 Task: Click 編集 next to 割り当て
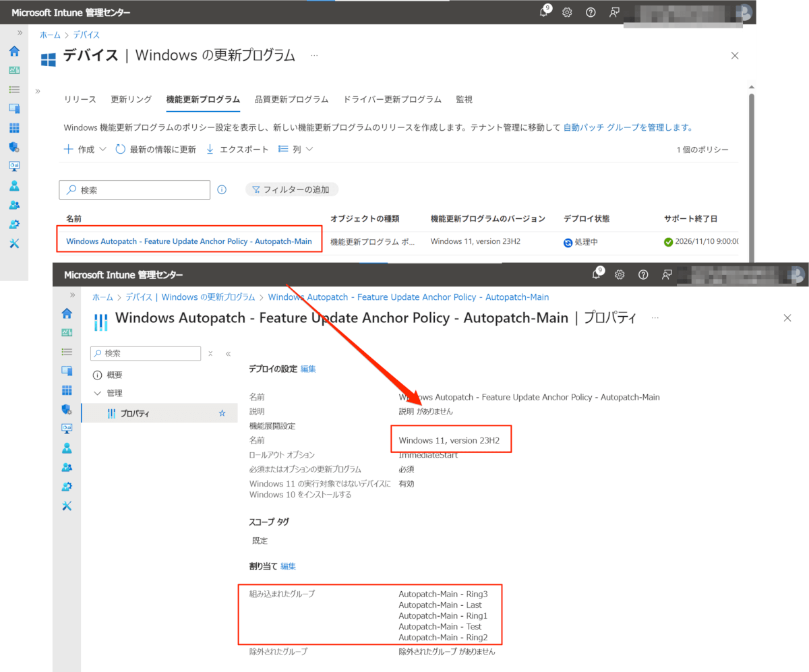[288, 566]
